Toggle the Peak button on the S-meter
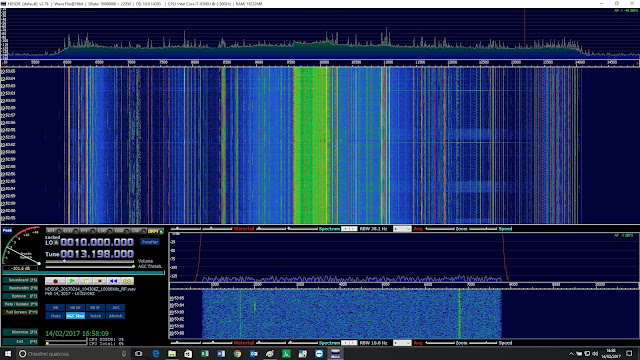Screen dimensions: 640x360 click(x=7, y=231)
